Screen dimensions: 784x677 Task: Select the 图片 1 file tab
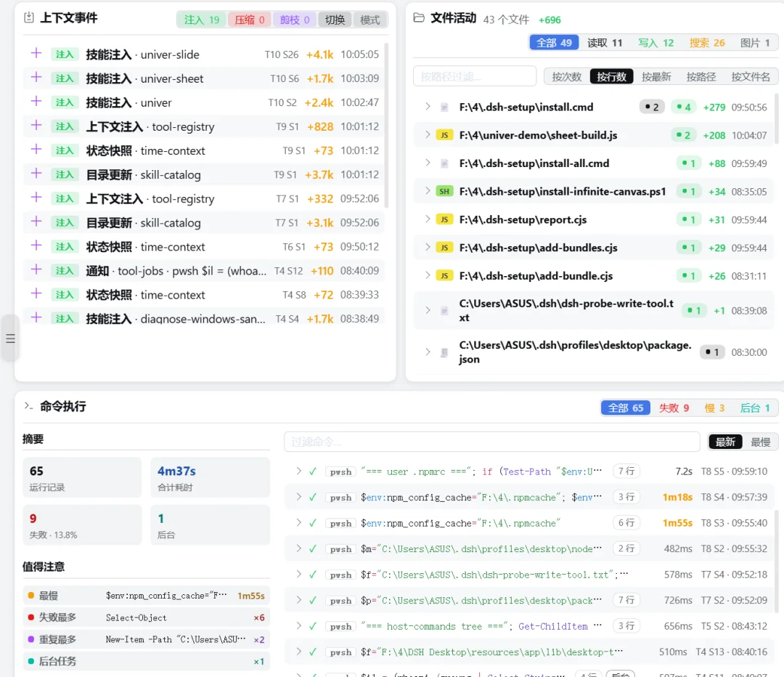click(x=754, y=43)
